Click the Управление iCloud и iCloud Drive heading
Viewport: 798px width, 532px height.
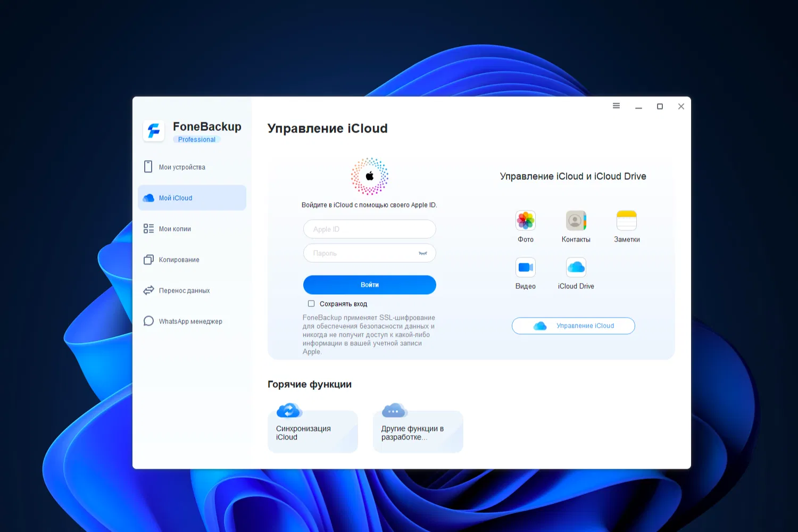coord(573,176)
